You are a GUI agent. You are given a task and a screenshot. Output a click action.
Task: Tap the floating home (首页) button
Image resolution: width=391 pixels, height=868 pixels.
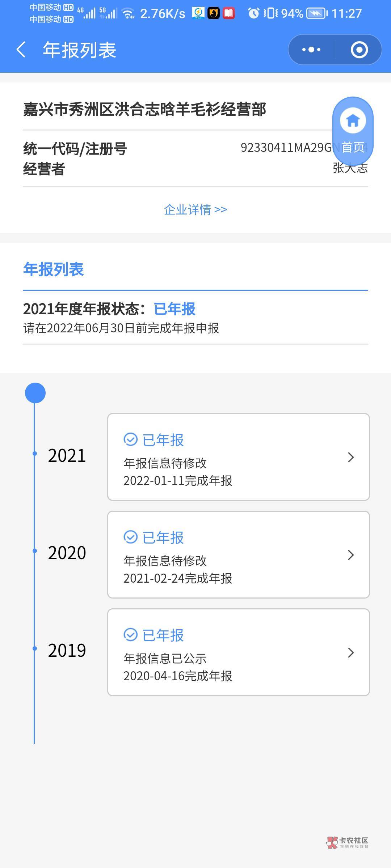353,131
